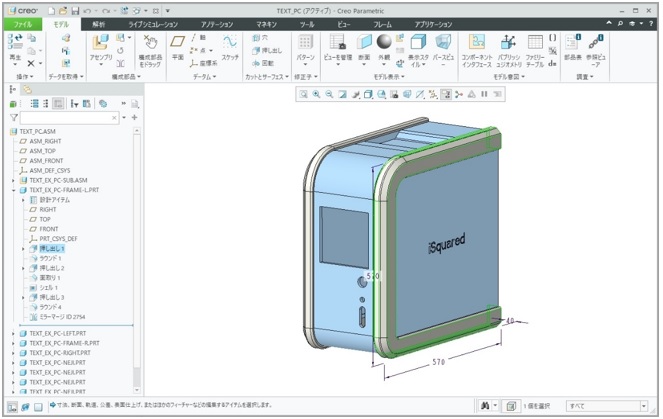663x419 pixels.
Task: Click saved orientations icon in graphics toolbar
Action: tap(381, 94)
